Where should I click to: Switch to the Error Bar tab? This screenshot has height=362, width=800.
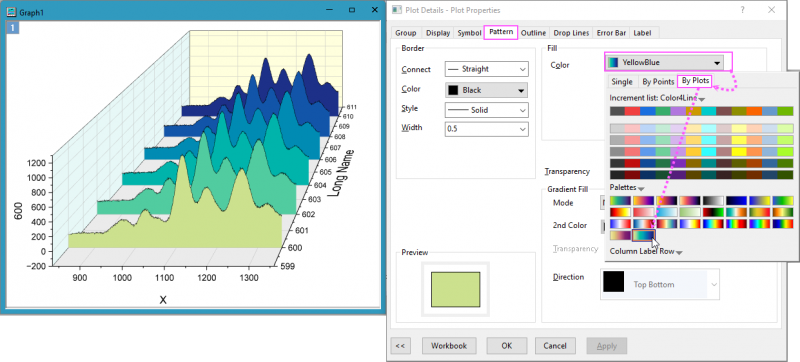(611, 33)
